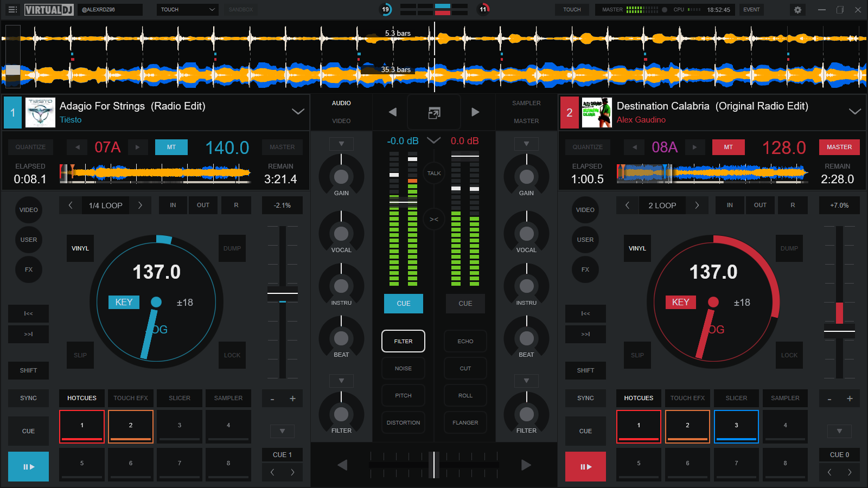Skip to next marker on deck 2
868x488 pixels.
(585, 334)
